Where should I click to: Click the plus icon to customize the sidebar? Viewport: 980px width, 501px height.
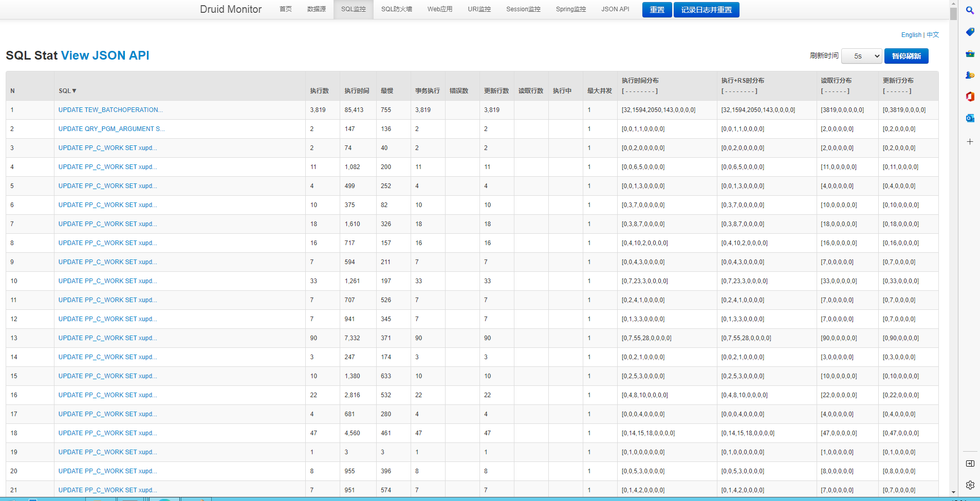tap(970, 141)
